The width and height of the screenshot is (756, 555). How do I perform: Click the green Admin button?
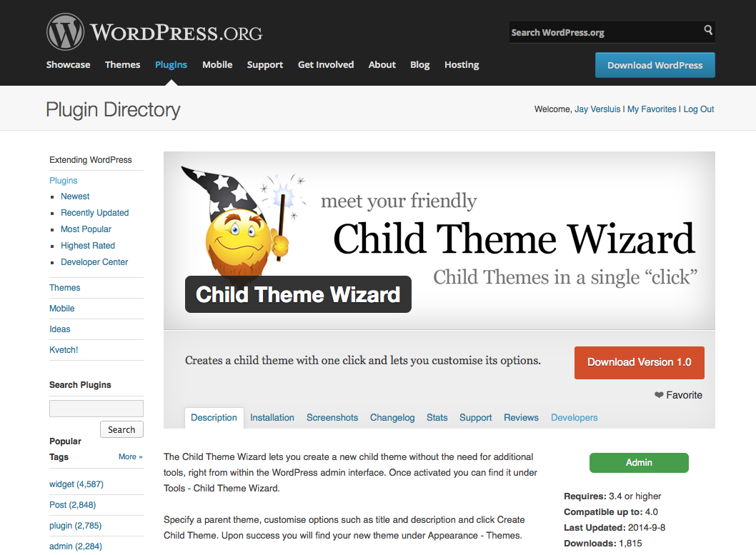coord(639,463)
